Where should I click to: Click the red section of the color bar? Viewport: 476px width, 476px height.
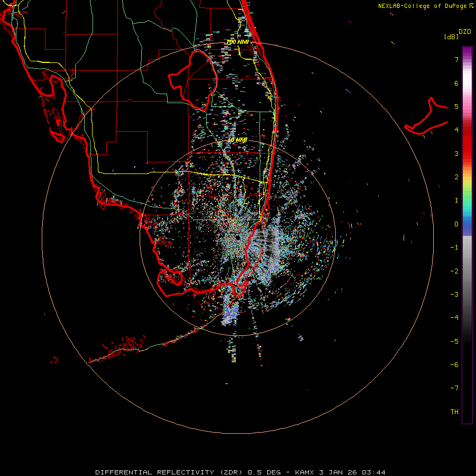tap(467, 143)
